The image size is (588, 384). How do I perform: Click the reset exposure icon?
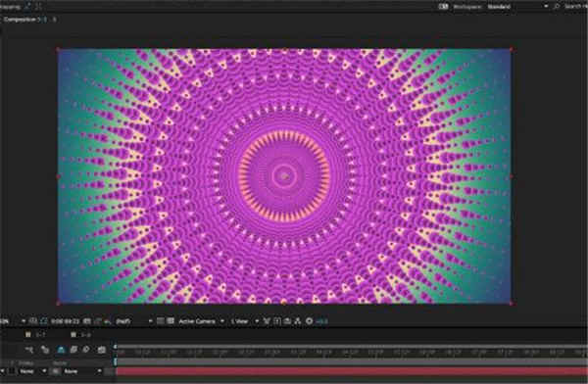click(309, 321)
